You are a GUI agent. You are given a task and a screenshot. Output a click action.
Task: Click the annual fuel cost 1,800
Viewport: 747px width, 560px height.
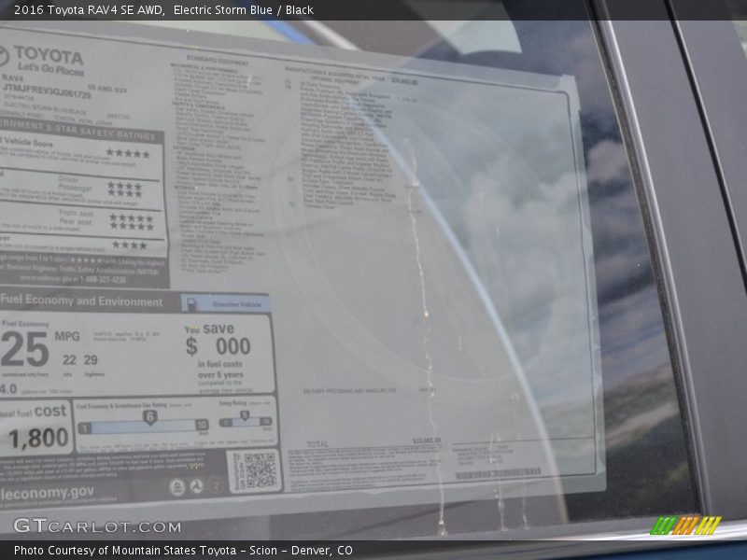38,439
